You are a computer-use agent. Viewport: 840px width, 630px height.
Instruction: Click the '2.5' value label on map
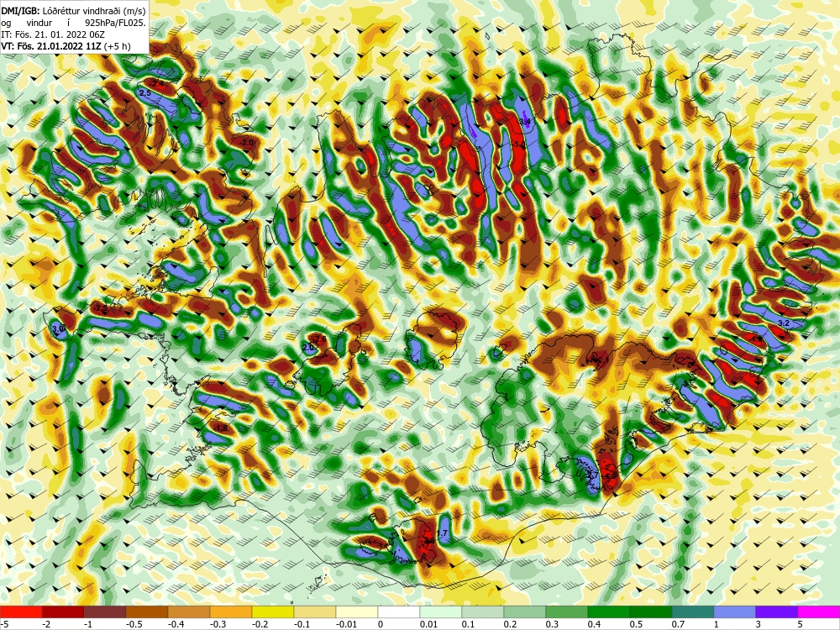144,93
